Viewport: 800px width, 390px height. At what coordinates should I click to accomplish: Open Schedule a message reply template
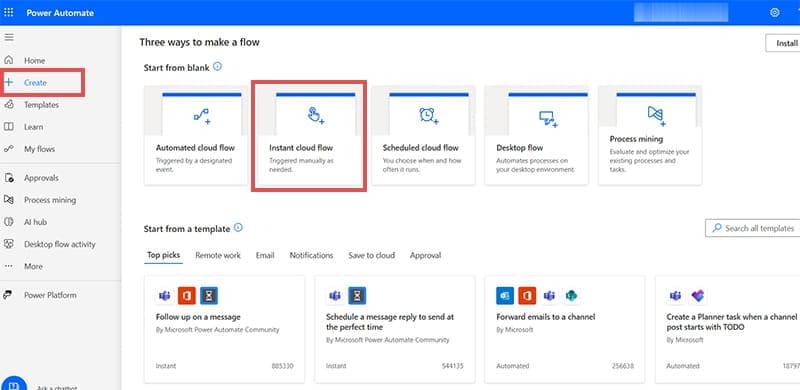[394, 330]
